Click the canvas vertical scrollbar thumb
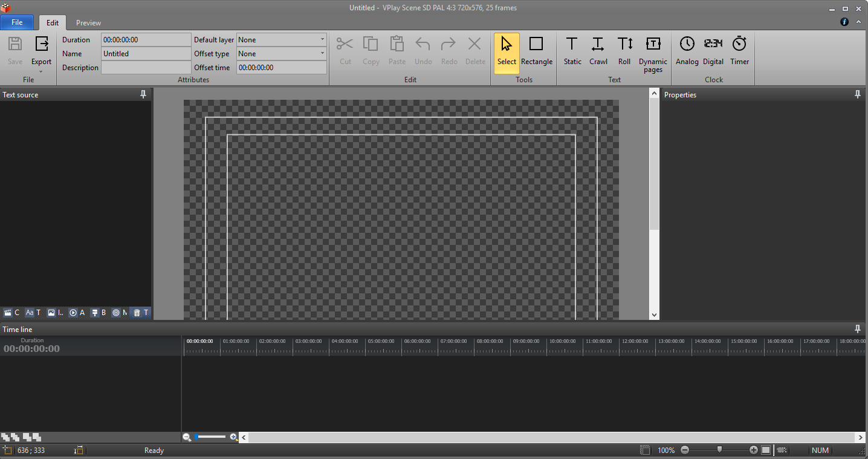The image size is (868, 459). tap(654, 163)
